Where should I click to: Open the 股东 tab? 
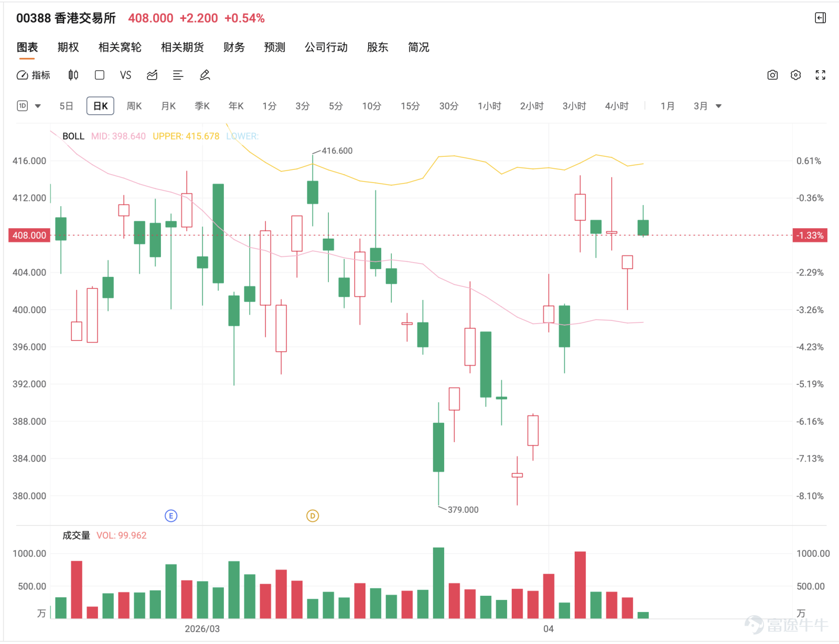click(x=378, y=47)
